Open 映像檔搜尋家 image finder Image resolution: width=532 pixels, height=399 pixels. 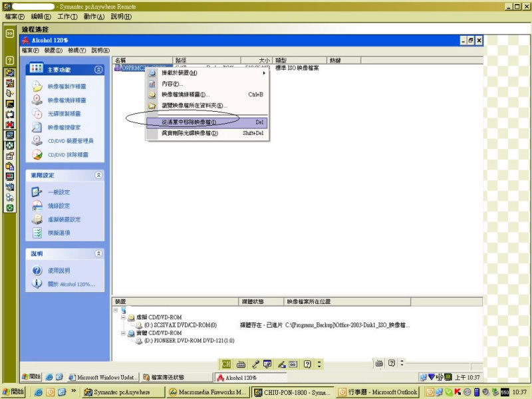click(x=64, y=127)
